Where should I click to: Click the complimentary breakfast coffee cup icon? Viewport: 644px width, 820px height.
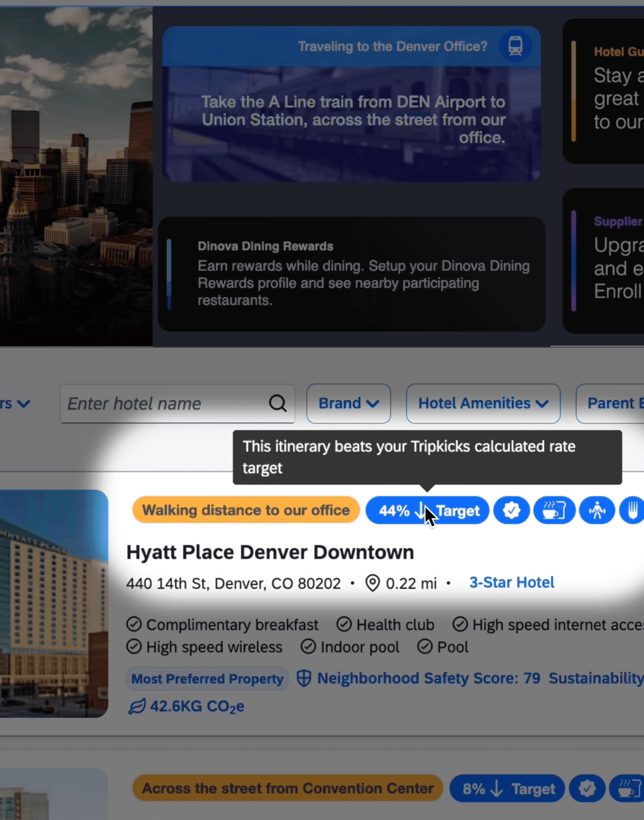(x=554, y=511)
